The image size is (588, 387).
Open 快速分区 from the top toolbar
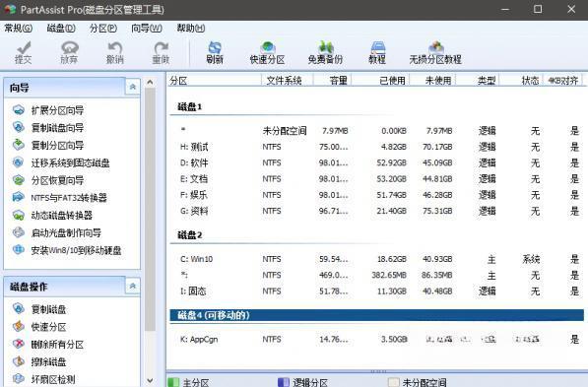[267, 52]
